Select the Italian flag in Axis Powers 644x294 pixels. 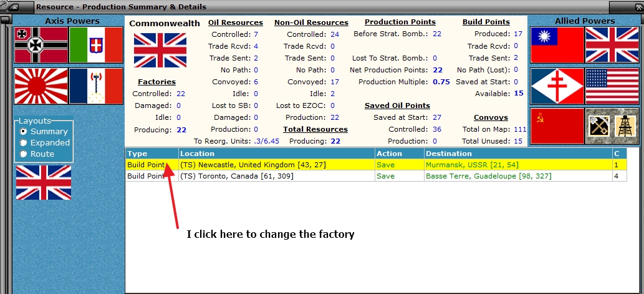click(96, 45)
